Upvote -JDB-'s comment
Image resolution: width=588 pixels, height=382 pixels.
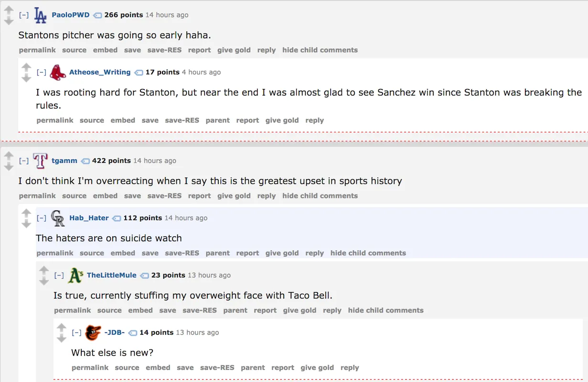coord(62,328)
